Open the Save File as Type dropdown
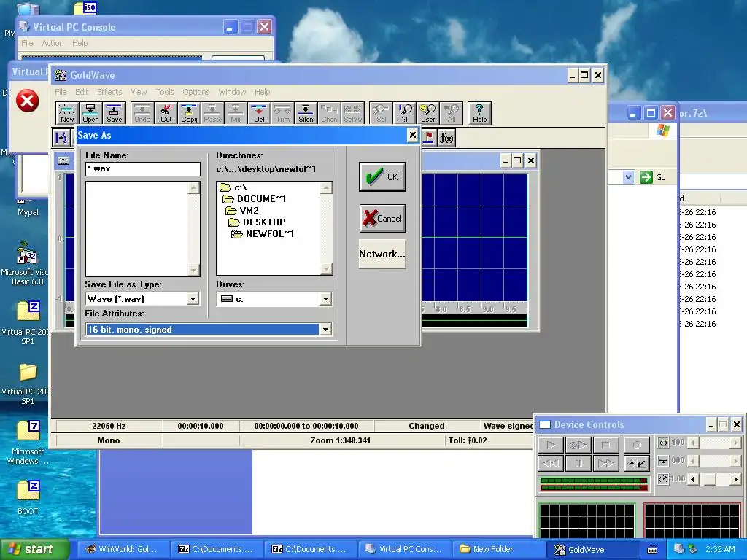Image resolution: width=747 pixels, height=560 pixels. 193,299
